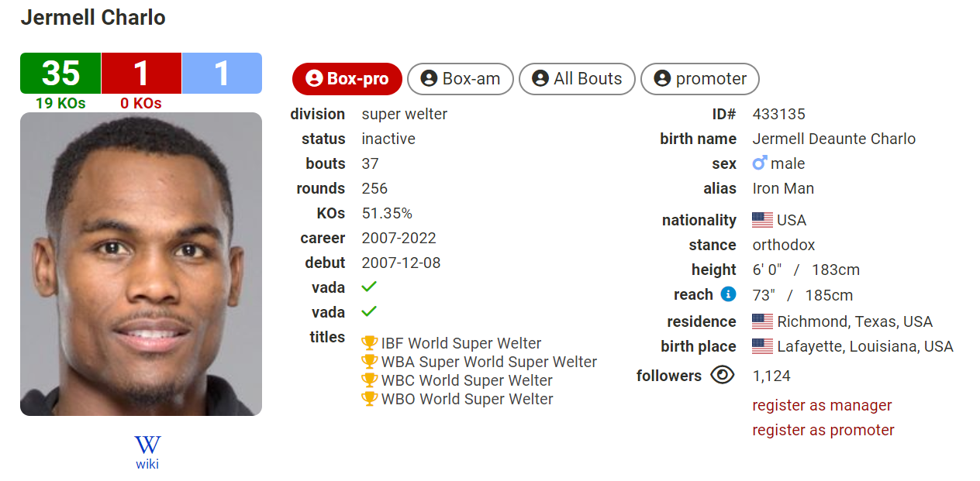Click the first green vada checkmark
This screenshot has width=980, height=481.
[369, 287]
